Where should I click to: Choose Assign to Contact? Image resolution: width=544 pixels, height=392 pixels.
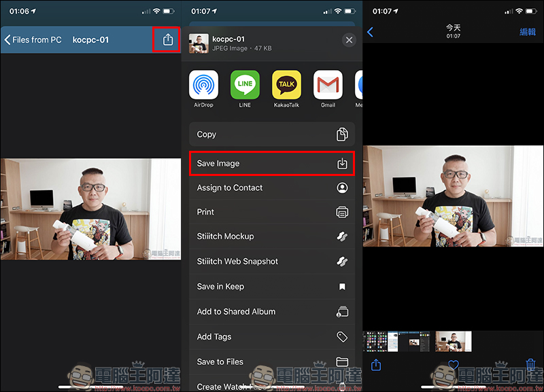272,188
